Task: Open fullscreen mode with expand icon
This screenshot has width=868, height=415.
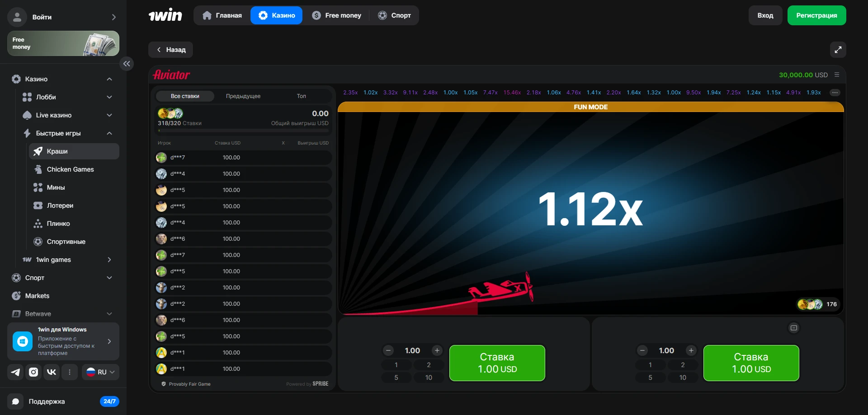Action: (x=838, y=50)
